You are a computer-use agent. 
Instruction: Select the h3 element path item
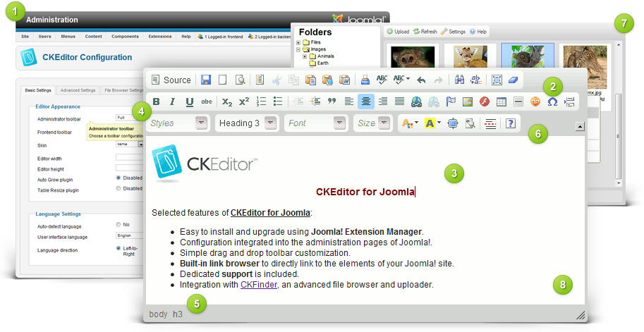178,314
